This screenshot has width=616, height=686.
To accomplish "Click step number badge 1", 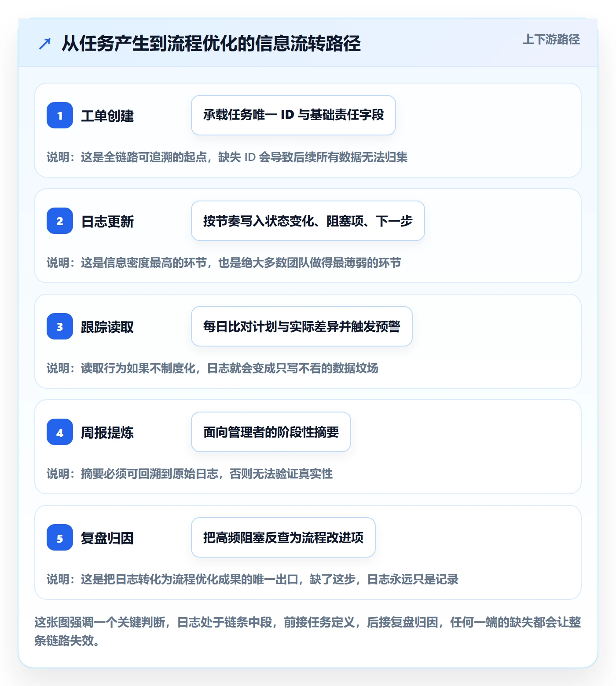I will 60,115.
